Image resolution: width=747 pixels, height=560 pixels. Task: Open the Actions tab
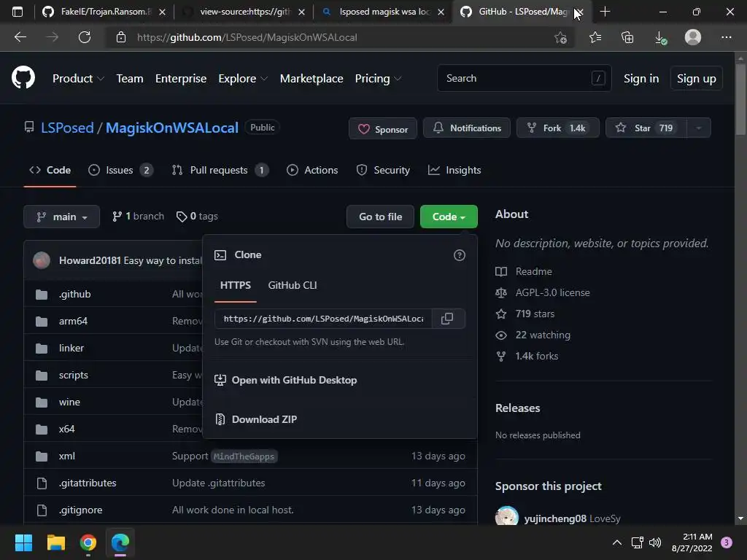[312, 170]
